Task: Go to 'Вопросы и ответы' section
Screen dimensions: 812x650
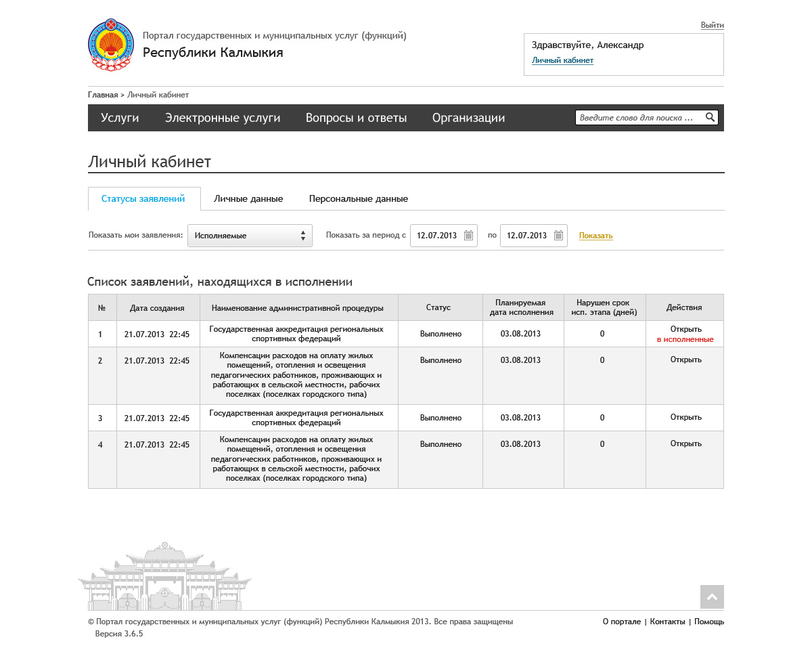Action: [356, 118]
